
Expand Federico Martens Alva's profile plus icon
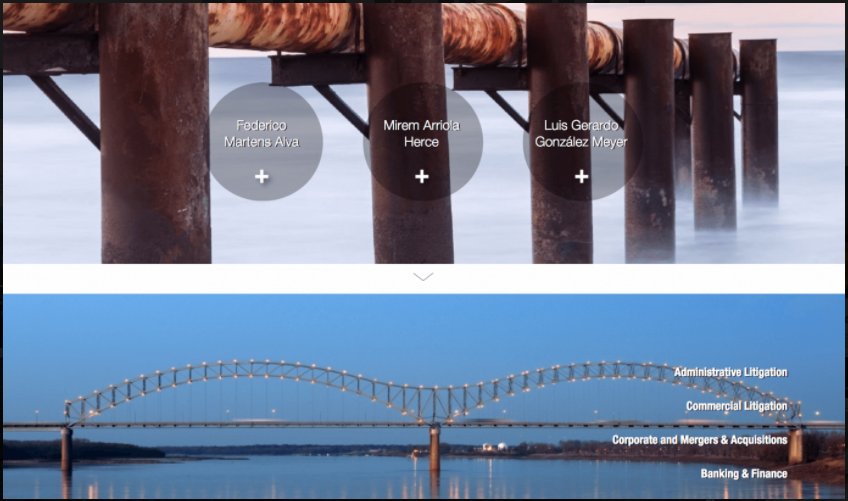262,176
